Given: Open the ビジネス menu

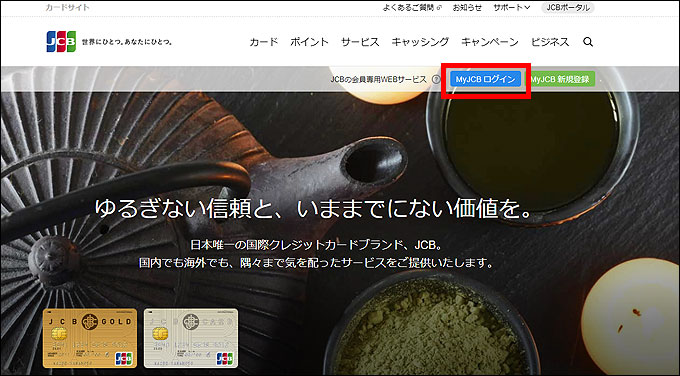Looking at the screenshot, I should [550, 42].
